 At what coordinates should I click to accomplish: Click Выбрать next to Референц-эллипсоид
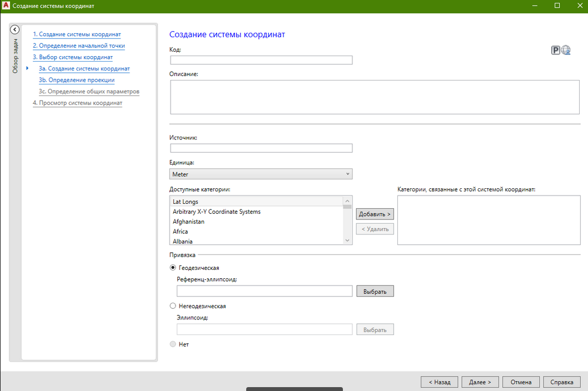pos(375,292)
